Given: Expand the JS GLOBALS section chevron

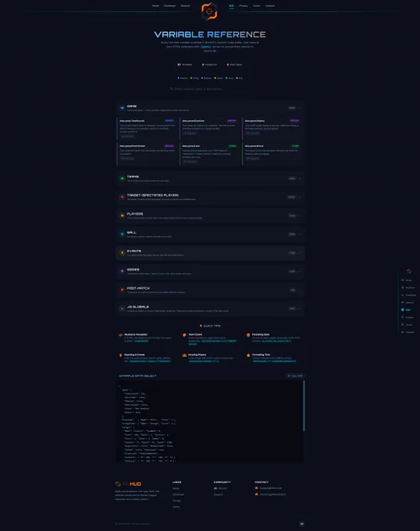Looking at the screenshot, I should pyautogui.click(x=300, y=309).
